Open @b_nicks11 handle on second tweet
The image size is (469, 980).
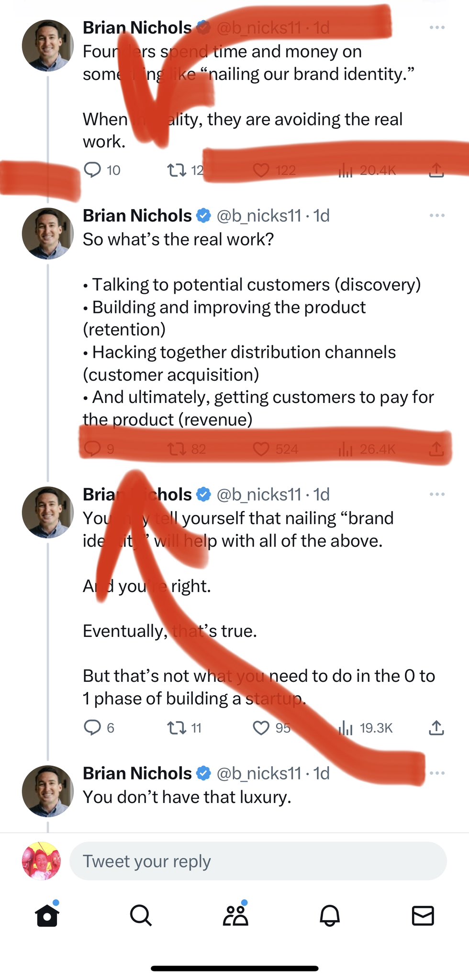coord(259,216)
